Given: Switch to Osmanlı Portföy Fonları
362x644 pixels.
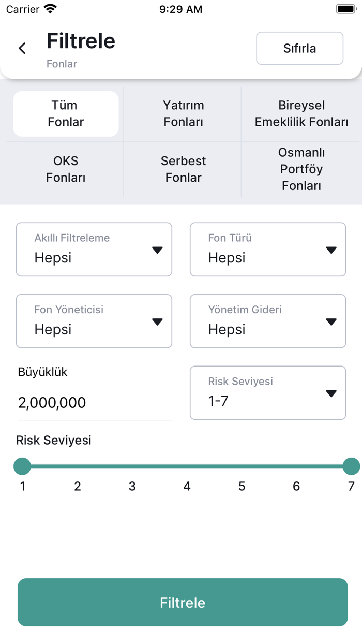Looking at the screenshot, I should pyautogui.click(x=300, y=169).
